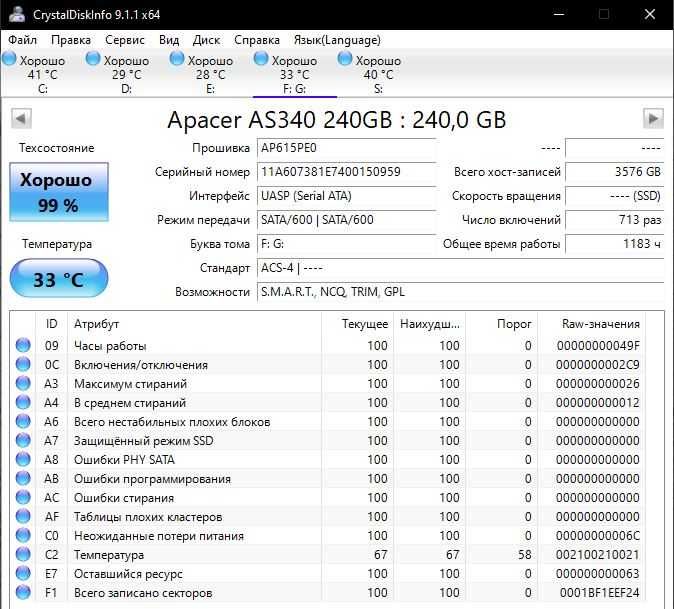Screen dimensions: 674x609
Task: Select disk E: at 28 °C
Action: [210, 74]
